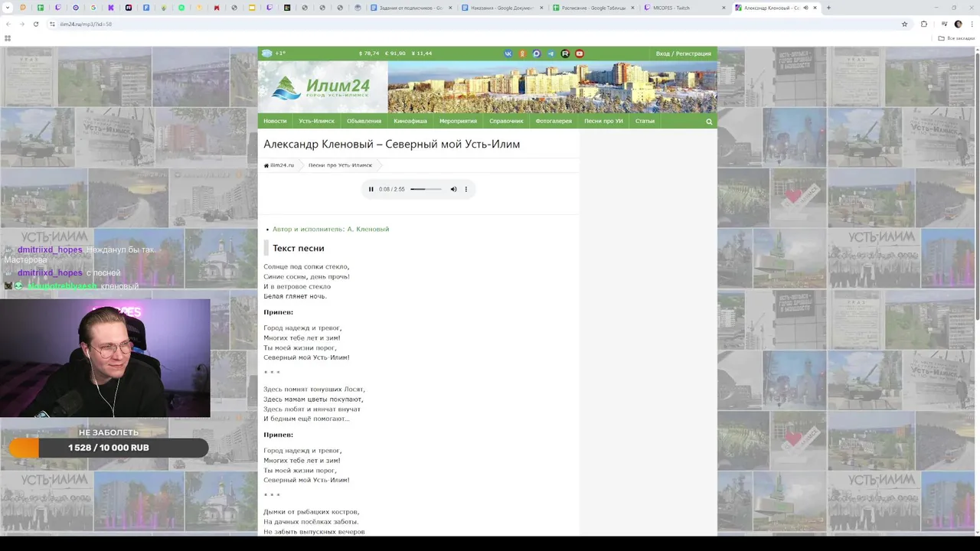The height and width of the screenshot is (551, 980).
Task: Close the 'Расписание - Google Таблицы' tab
Action: coord(632,8)
